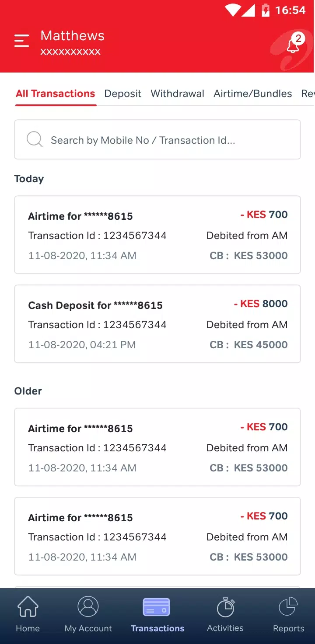Focus the Search by Mobile No field
The height and width of the screenshot is (644, 315).
click(157, 140)
